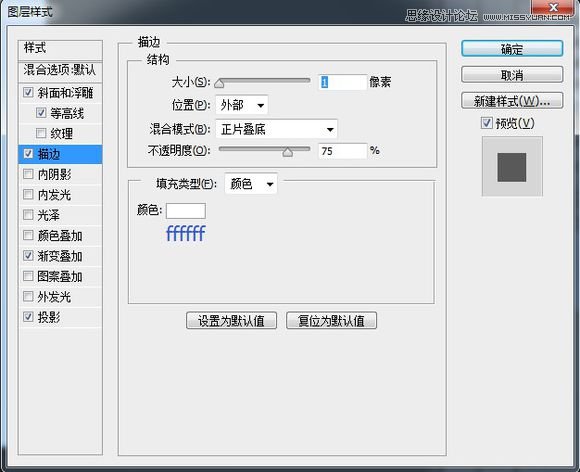Screen dimensions: 580x472
Task: Cancel the dialog with 取消
Action: (512, 75)
